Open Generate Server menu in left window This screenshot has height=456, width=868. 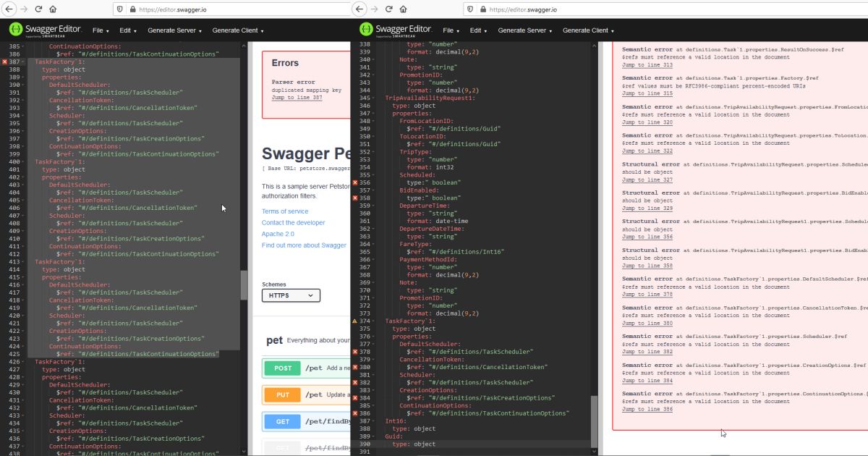click(174, 30)
